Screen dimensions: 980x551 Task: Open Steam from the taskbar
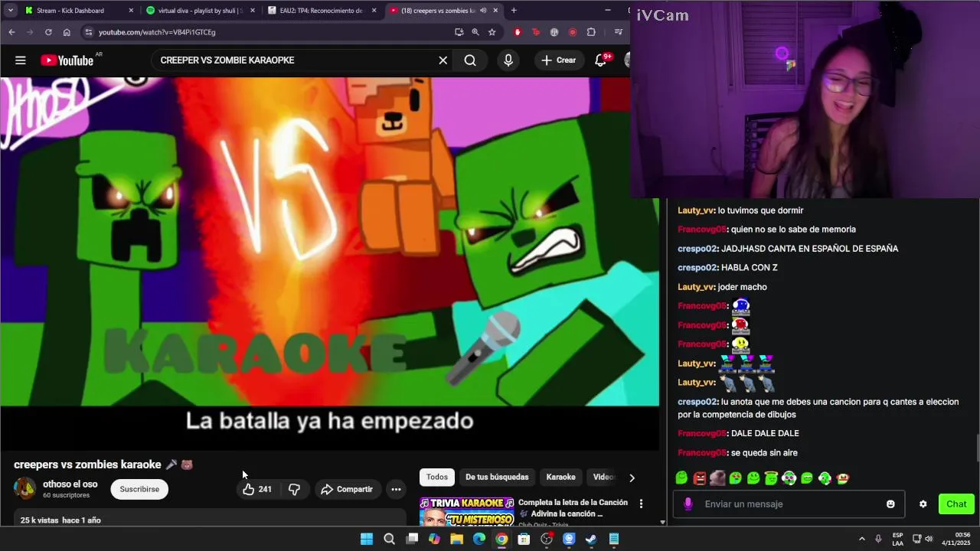pos(591,539)
